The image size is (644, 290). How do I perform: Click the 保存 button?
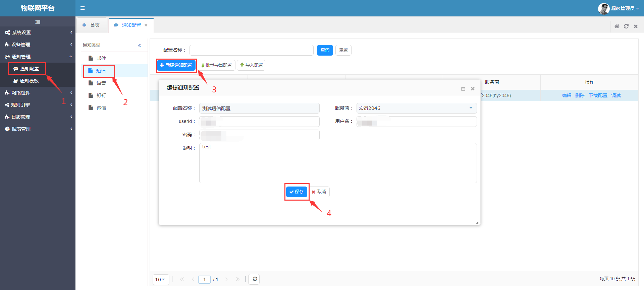297,192
